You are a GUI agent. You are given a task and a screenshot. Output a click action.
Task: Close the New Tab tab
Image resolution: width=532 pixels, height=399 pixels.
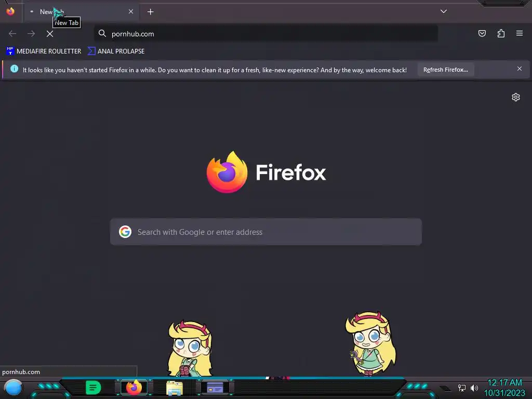click(x=131, y=11)
